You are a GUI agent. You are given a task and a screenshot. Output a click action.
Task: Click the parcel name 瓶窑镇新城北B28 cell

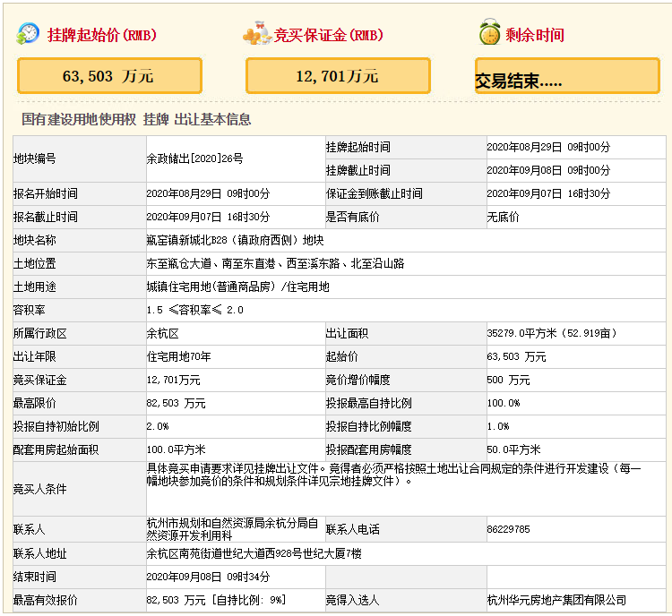[235, 240]
